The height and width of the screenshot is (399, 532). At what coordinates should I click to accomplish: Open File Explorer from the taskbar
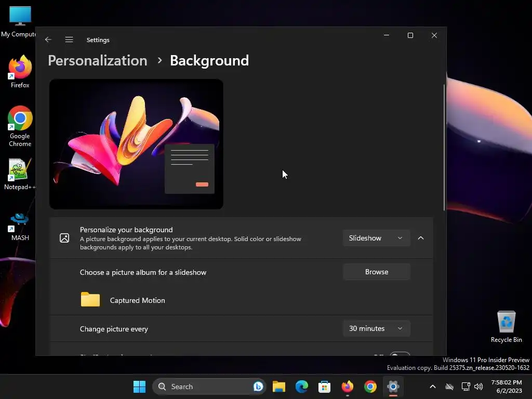[x=279, y=387]
